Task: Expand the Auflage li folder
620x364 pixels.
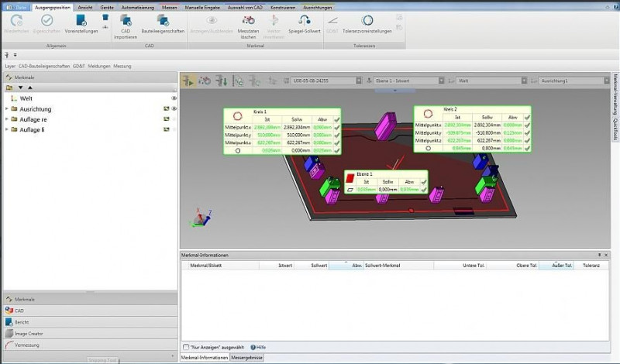Action: click(x=6, y=129)
